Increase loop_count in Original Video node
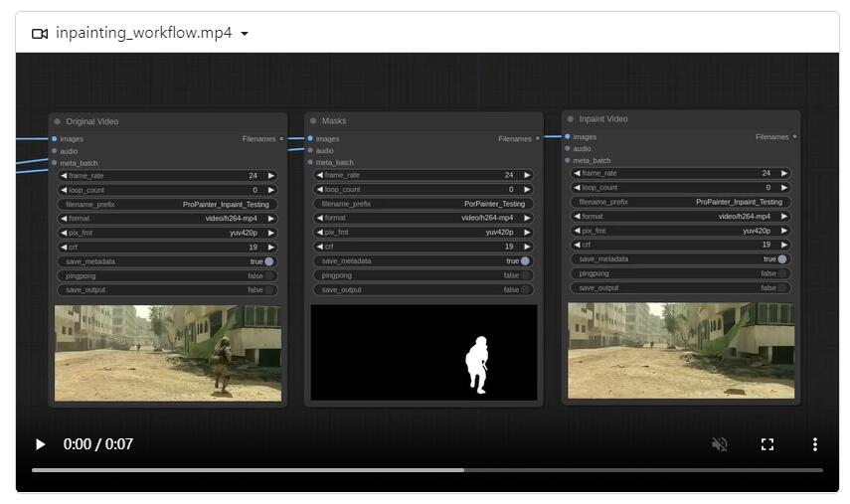850x504 pixels. tap(270, 190)
